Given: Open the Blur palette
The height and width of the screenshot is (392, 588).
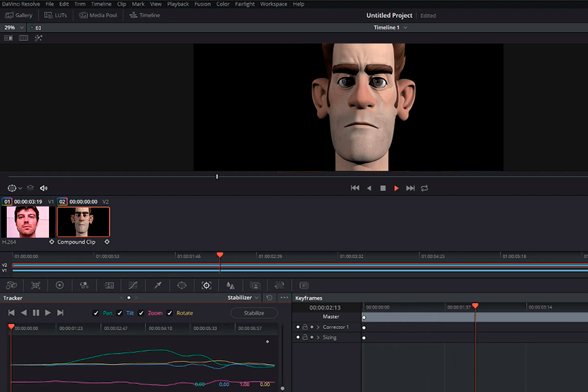Looking at the screenshot, I should point(231,285).
